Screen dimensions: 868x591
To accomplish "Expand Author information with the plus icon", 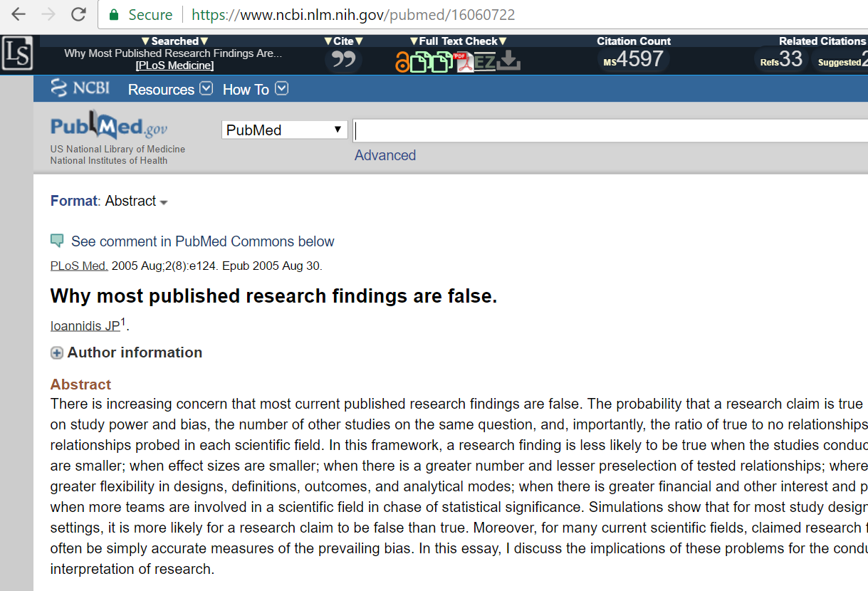I will pos(57,353).
